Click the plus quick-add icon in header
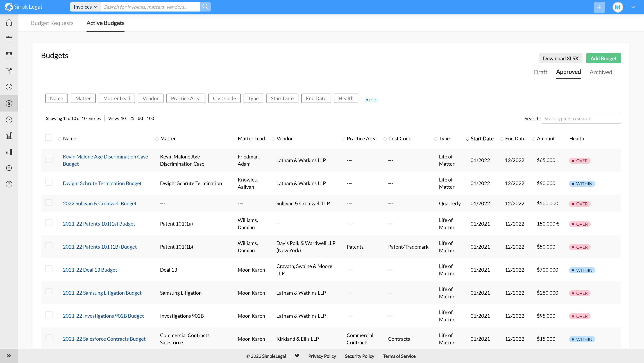Screen dimensions: 644x363 point(599,7)
